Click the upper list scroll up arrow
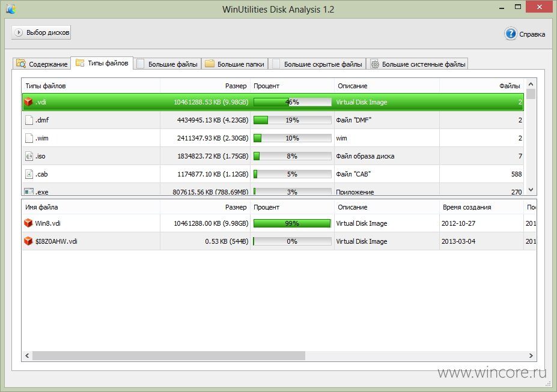 tap(531, 84)
